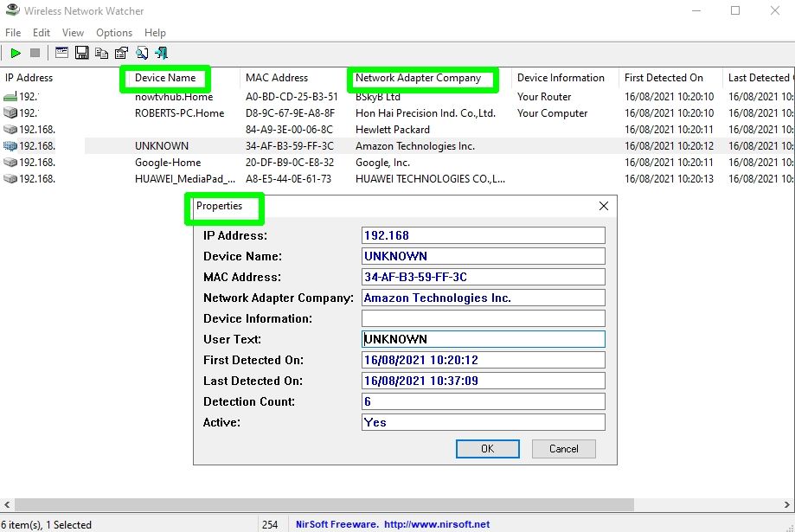The width and height of the screenshot is (795, 532).
Task: Click the User Text input field
Action: [483, 338]
